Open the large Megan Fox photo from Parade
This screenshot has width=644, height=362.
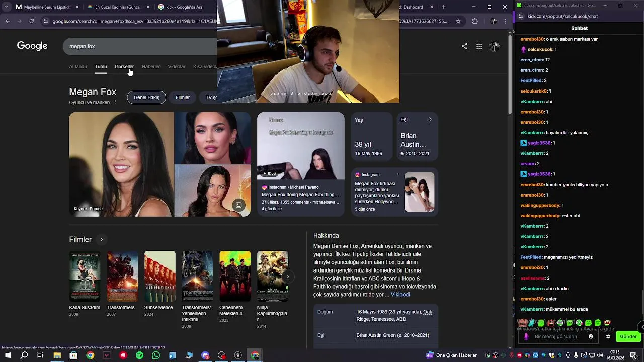[x=121, y=164]
